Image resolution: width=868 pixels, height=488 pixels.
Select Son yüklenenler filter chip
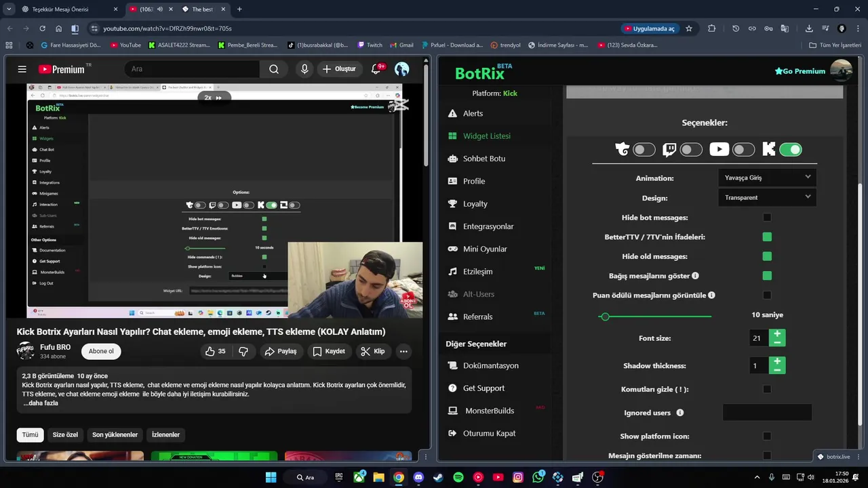115,434
